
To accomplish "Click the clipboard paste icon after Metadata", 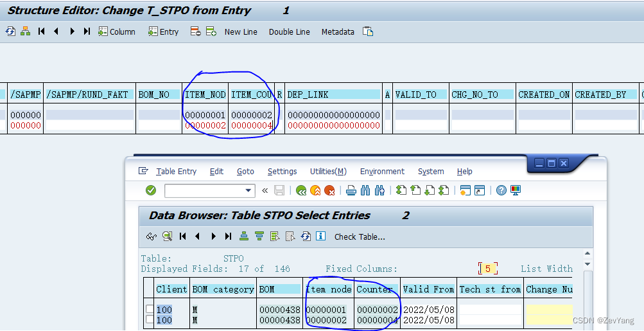I will click(x=368, y=31).
